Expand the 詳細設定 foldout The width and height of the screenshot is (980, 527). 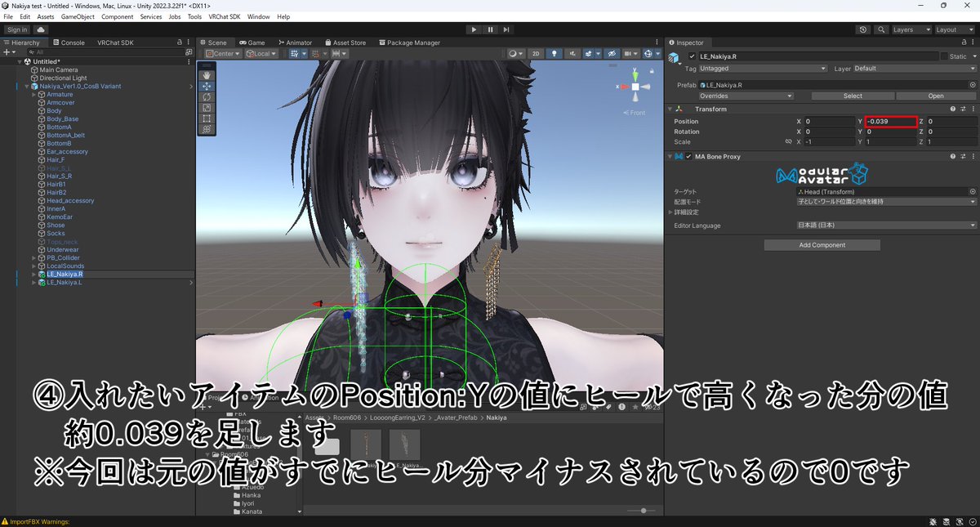pos(670,212)
